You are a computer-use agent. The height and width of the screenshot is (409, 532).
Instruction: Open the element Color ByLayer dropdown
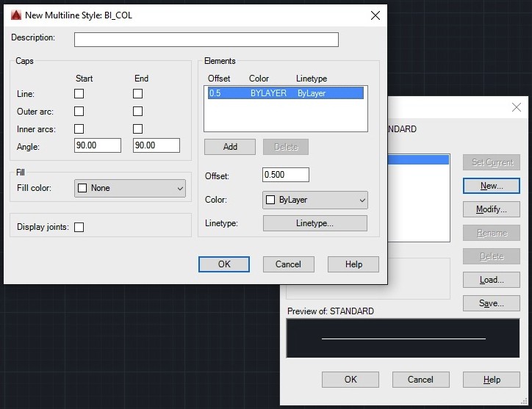coord(314,200)
